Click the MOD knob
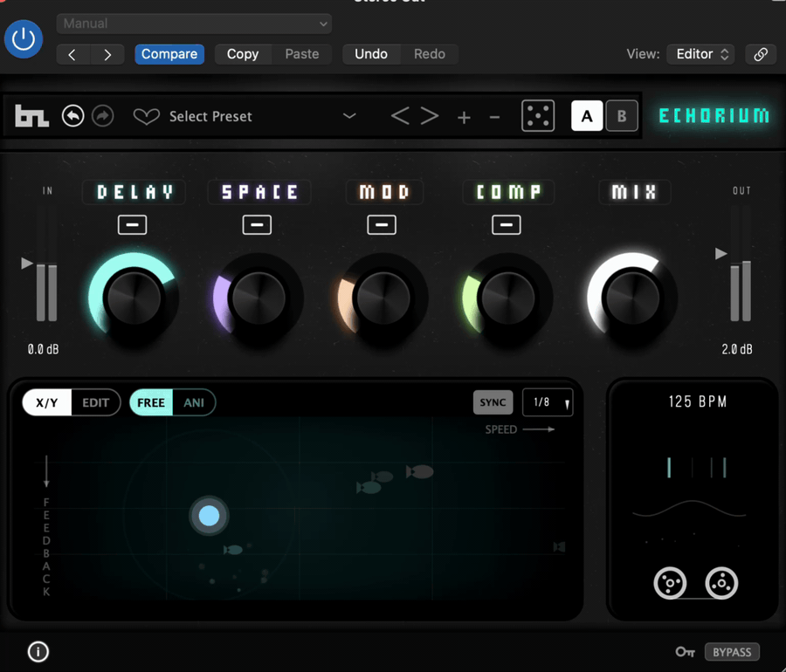 383,298
